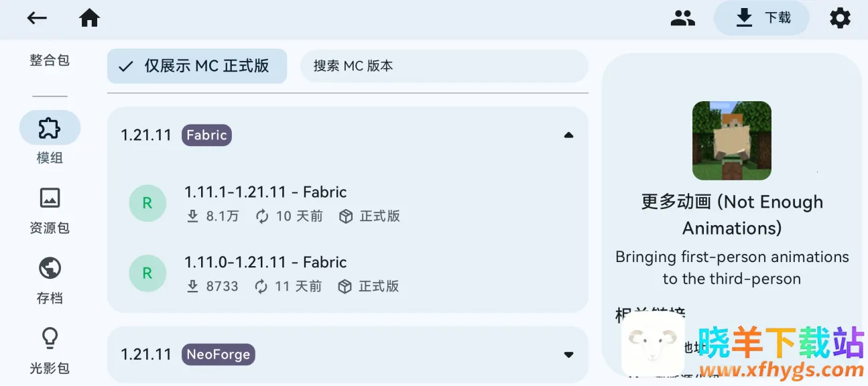This screenshot has height=386, width=868.
Task: Click the R badge of 1.11.1 release
Action: 147,203
